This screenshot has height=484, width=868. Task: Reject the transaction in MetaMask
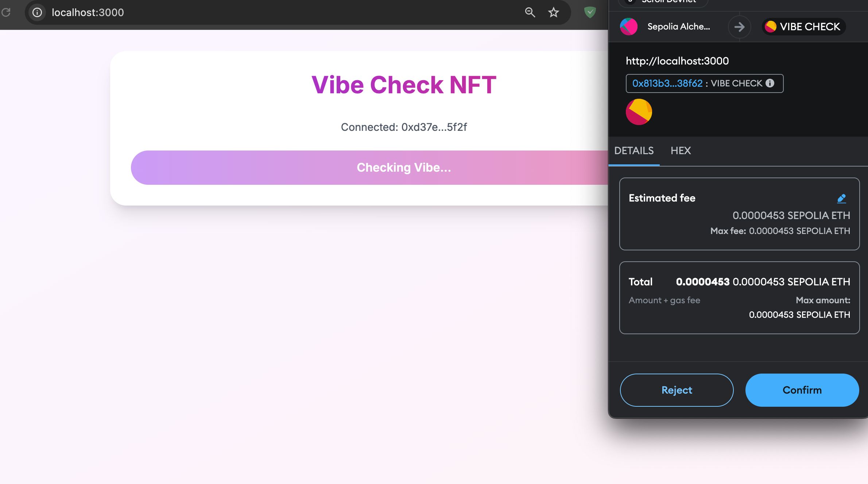tap(677, 390)
